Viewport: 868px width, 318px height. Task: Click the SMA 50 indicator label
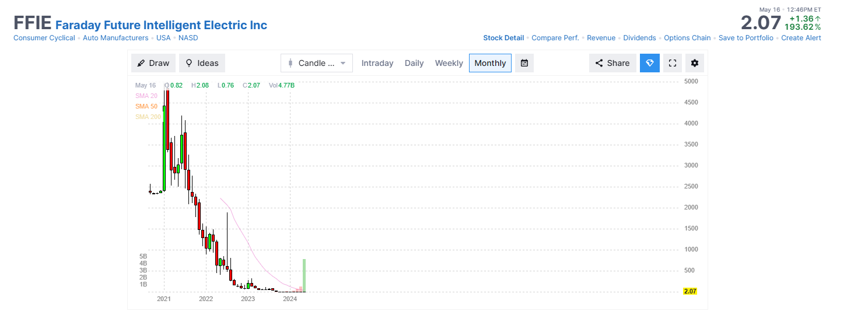[x=146, y=106]
